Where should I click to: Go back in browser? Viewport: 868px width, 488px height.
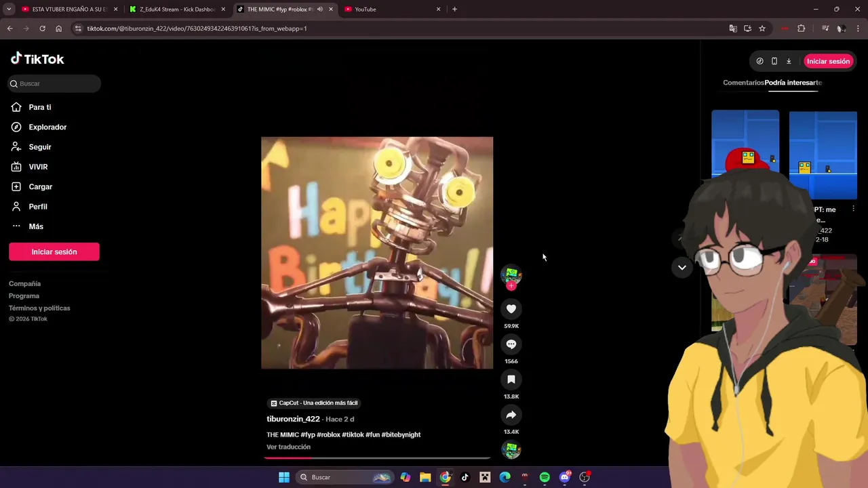(x=9, y=28)
